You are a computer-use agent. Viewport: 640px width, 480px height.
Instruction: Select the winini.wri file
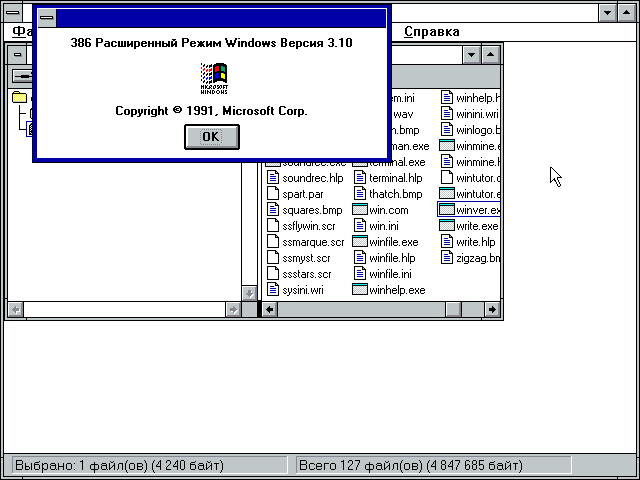pyautogui.click(x=470, y=114)
